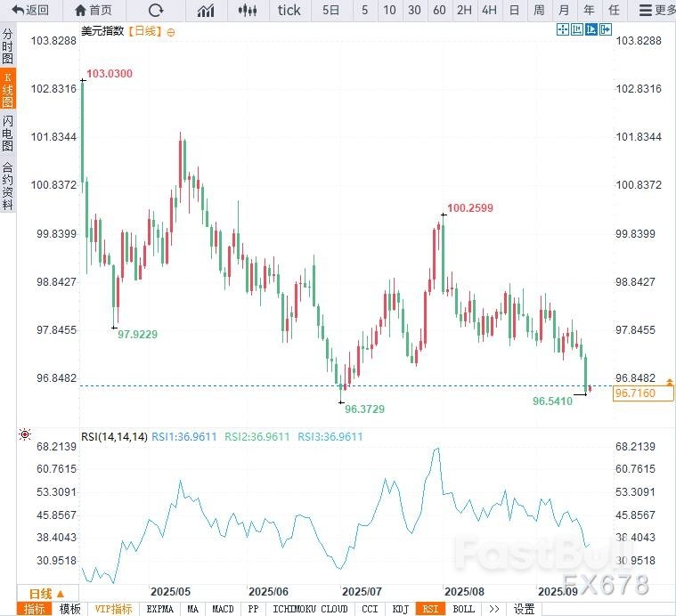Click the RSI panel sun settings icon

pyautogui.click(x=24, y=435)
